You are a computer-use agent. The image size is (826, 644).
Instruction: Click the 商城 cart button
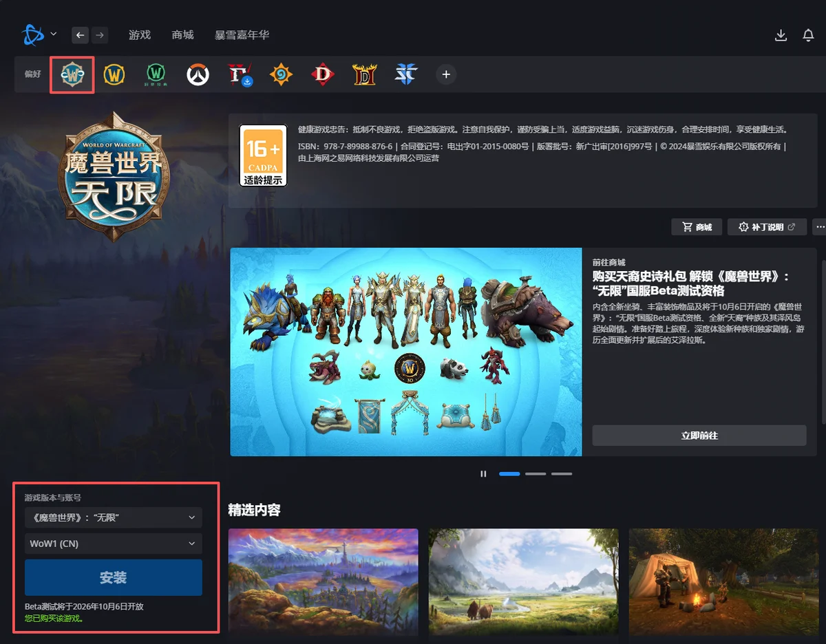(x=697, y=227)
